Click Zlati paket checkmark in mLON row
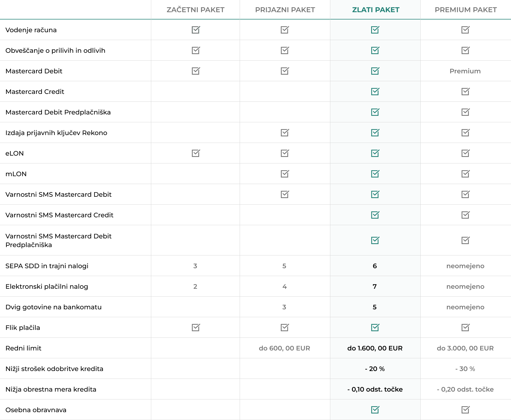 pyautogui.click(x=375, y=174)
